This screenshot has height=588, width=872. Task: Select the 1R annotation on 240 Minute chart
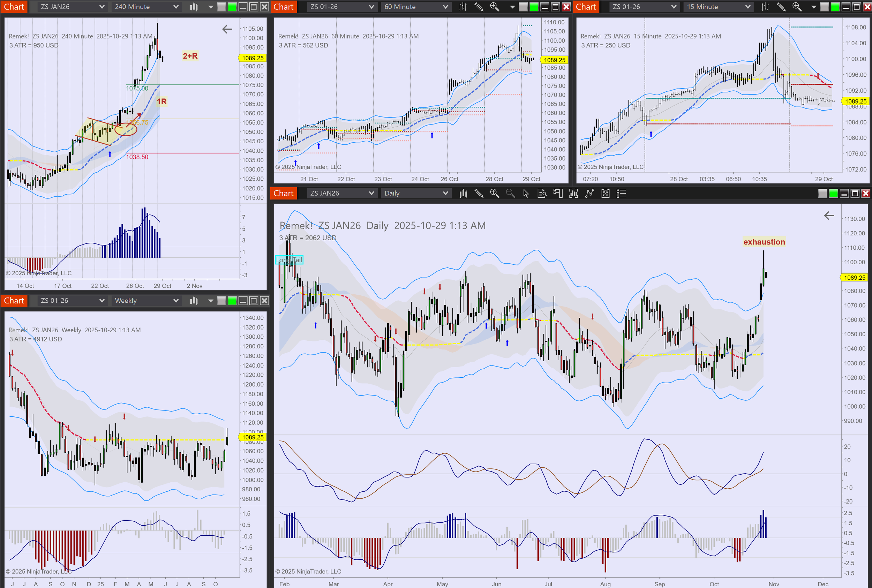click(x=161, y=101)
